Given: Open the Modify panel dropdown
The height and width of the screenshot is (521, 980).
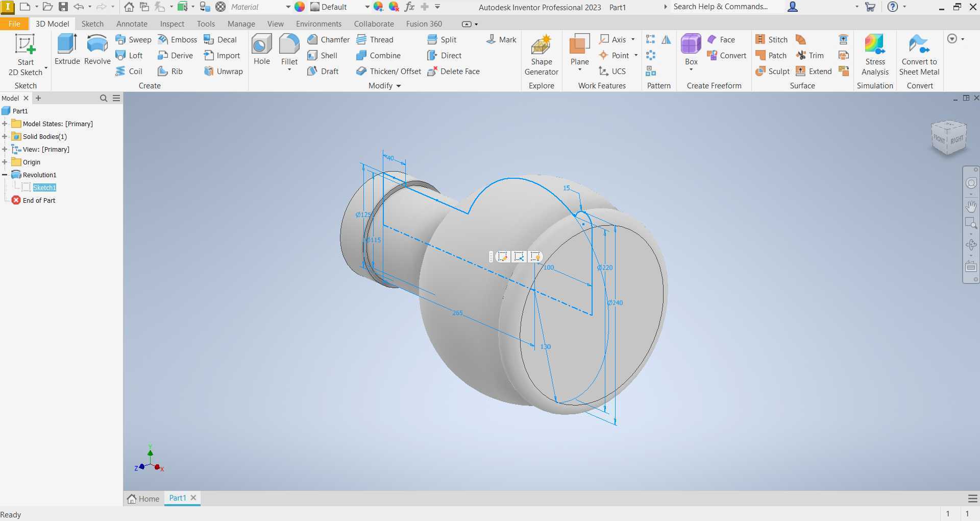Looking at the screenshot, I should tap(385, 85).
